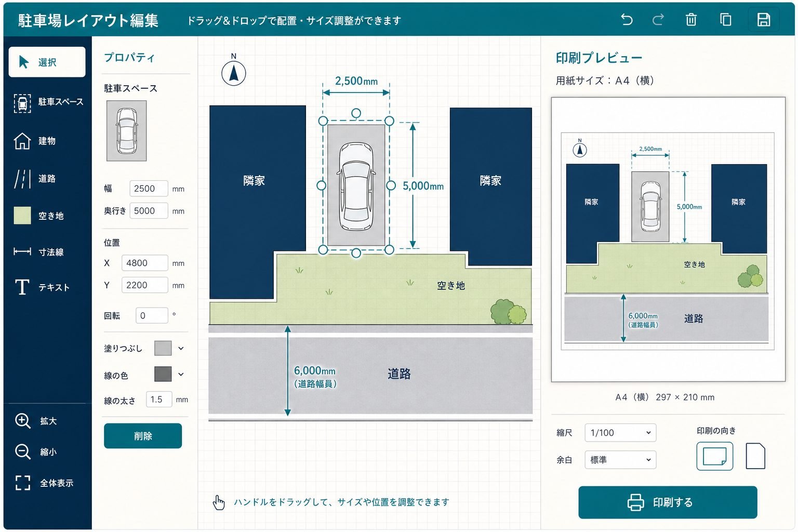
Task: Click the right-middle resize handle of parking space
Action: 391,185
